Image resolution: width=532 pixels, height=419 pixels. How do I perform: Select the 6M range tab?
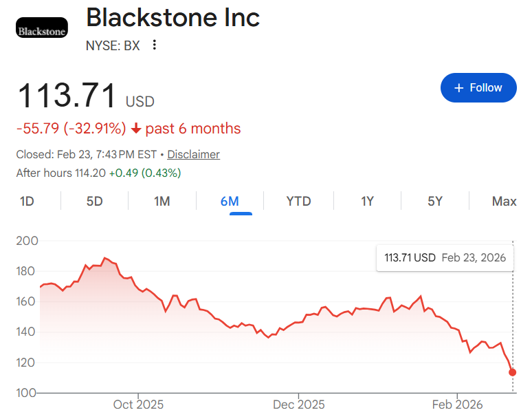tap(230, 202)
